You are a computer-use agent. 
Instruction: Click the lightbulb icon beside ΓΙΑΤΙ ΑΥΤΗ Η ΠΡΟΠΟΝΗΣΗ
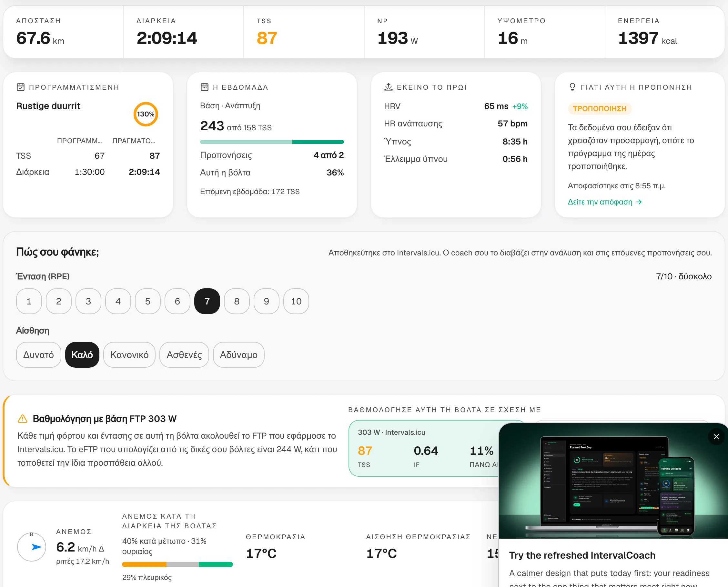572,87
